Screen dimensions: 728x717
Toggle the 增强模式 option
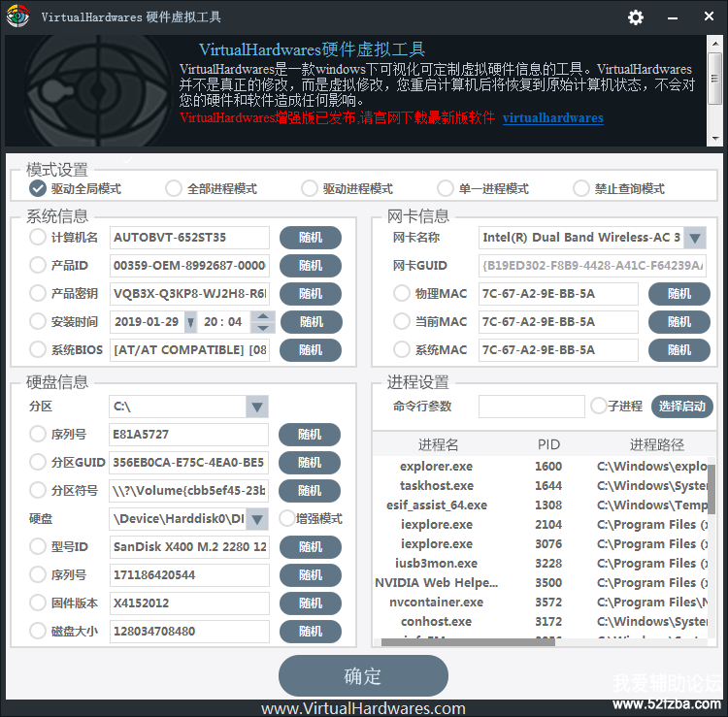[x=287, y=518]
